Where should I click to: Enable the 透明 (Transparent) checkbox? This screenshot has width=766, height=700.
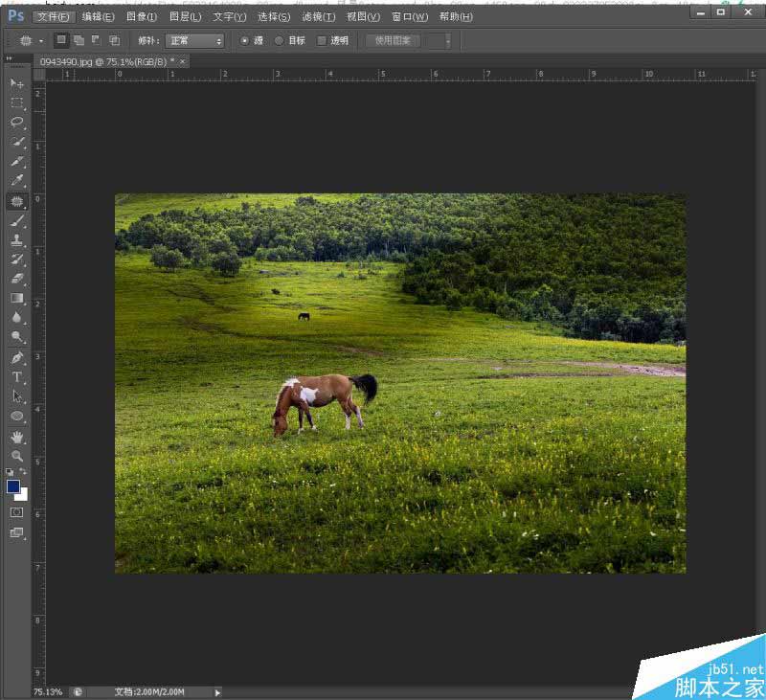pyautogui.click(x=322, y=40)
